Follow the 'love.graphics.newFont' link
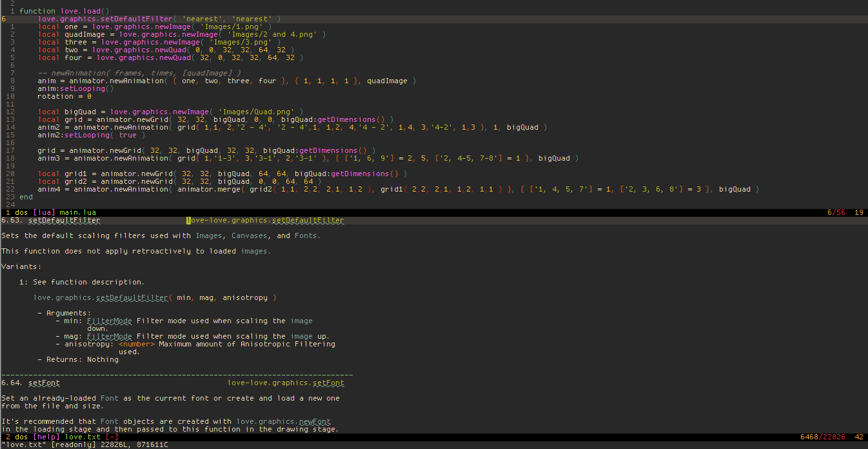This screenshot has height=449, width=868. [283, 422]
